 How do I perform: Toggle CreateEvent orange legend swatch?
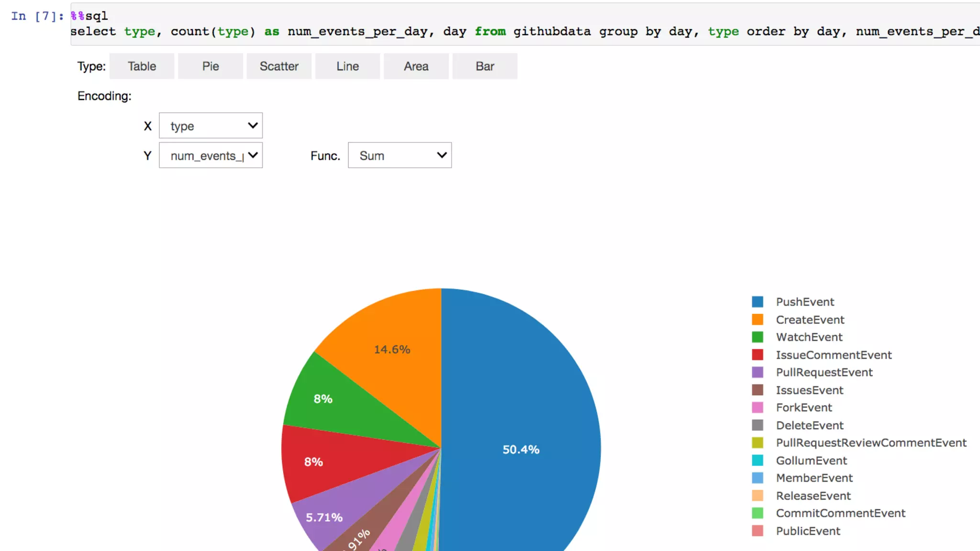tap(757, 320)
